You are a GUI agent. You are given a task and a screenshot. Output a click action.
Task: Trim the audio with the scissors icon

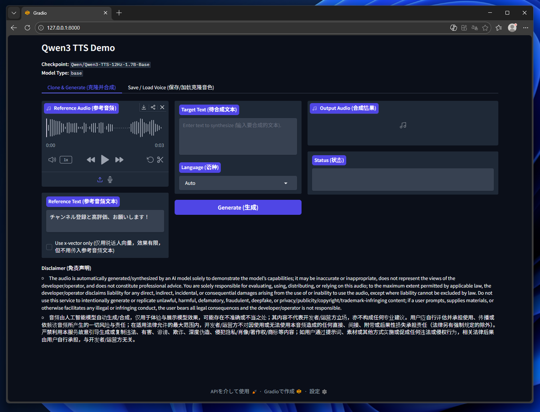(x=160, y=159)
